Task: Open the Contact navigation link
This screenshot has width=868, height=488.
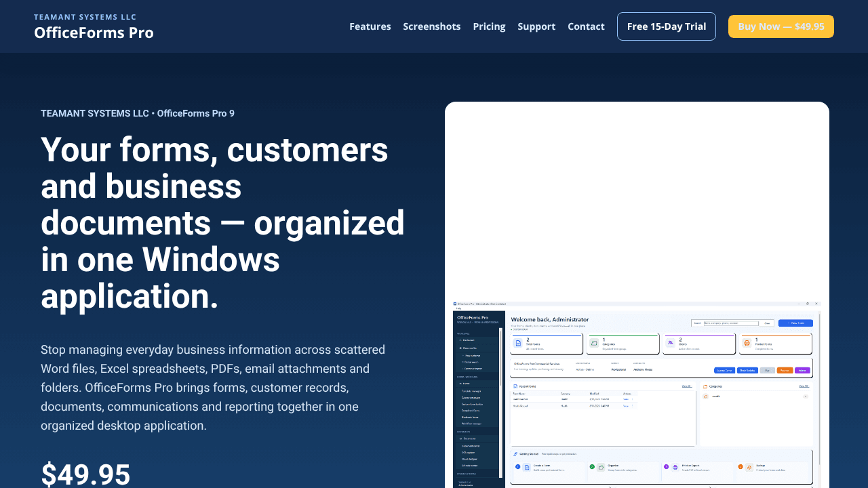Action: [x=586, y=26]
